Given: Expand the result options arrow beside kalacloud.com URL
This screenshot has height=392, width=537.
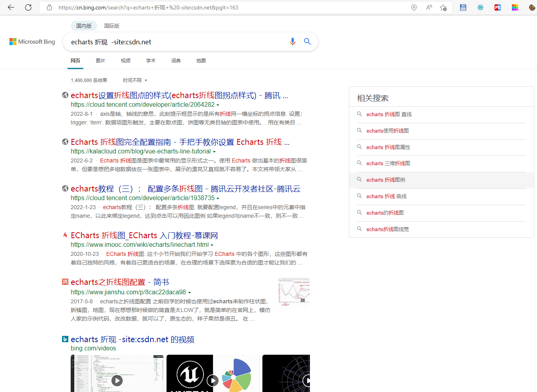Looking at the screenshot, I should (214, 151).
